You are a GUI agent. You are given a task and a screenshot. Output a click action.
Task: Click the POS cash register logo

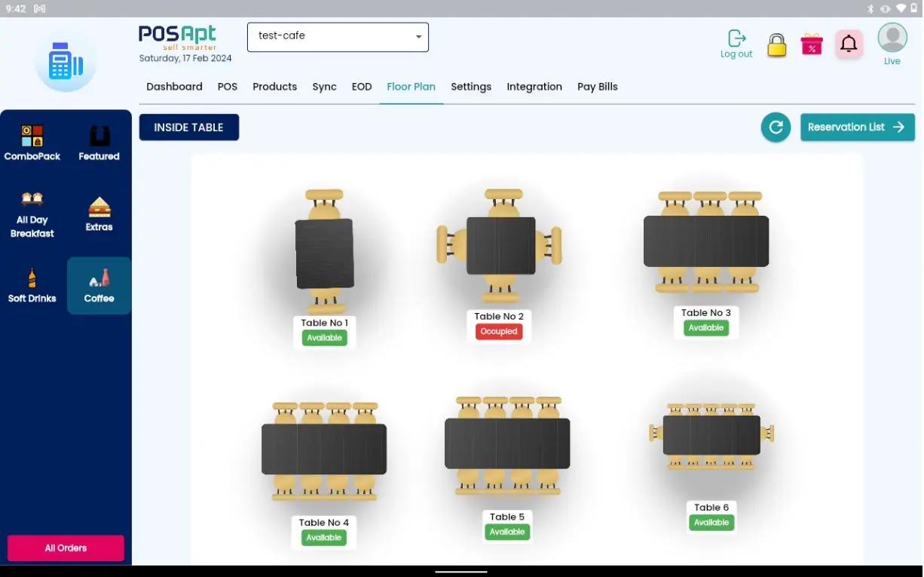[66, 63]
